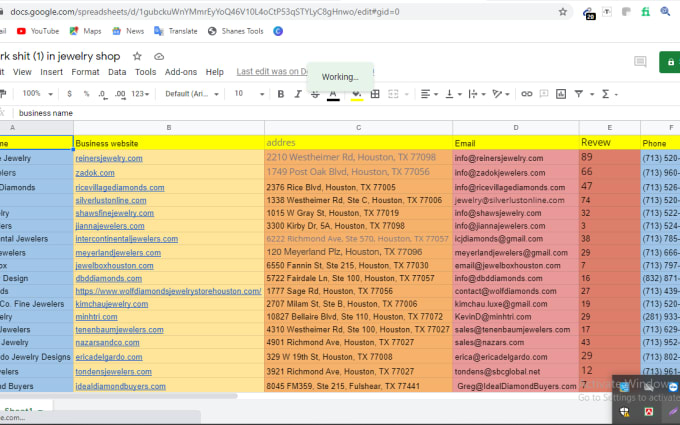Open the font size 10 dropdown

click(249, 94)
